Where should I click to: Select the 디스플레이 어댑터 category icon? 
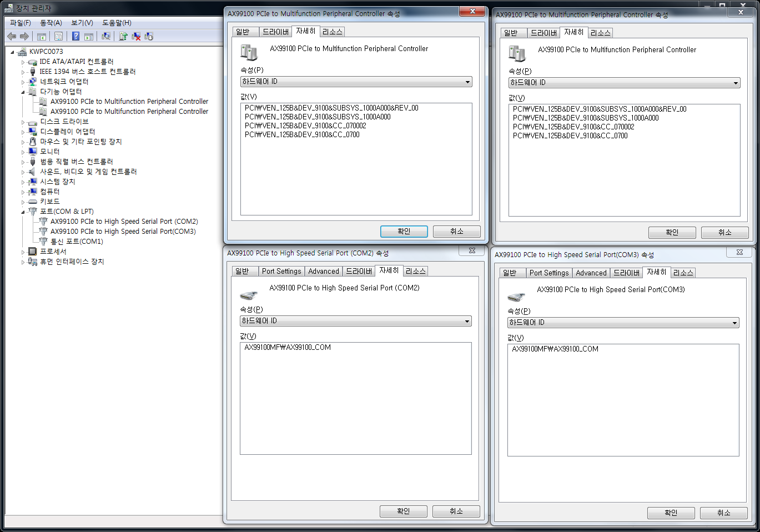pos(33,132)
